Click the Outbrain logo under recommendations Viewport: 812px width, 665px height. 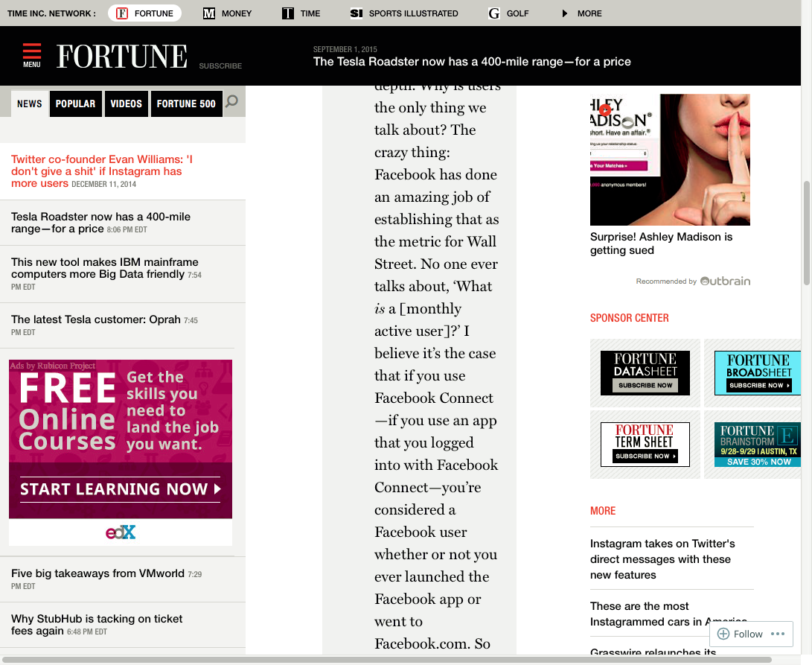tap(725, 281)
